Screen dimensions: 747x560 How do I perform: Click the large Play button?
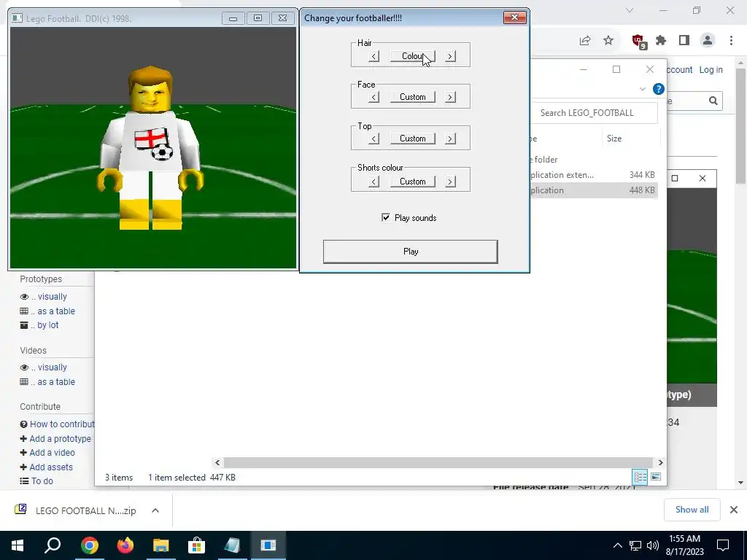410,252
